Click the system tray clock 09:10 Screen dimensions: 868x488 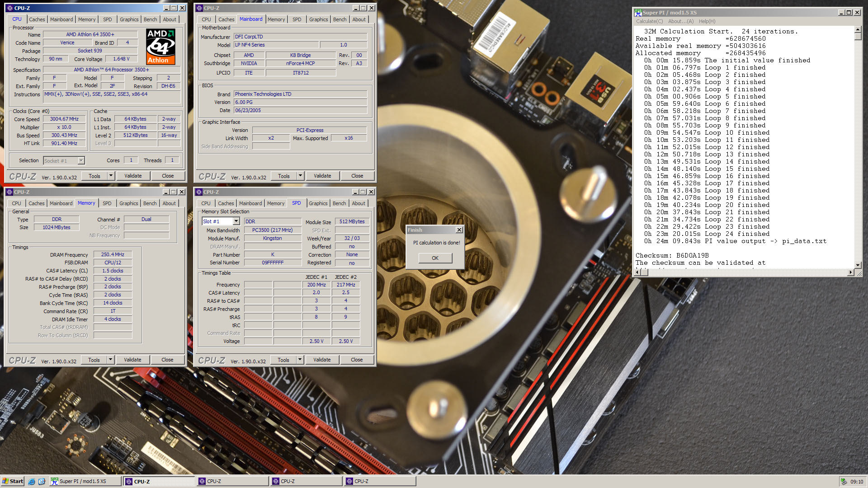(857, 482)
